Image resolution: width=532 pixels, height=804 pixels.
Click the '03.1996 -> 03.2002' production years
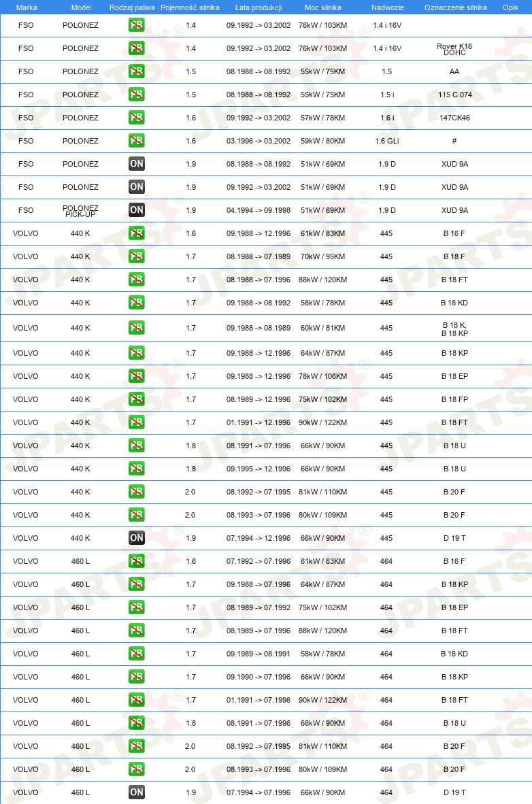point(259,141)
